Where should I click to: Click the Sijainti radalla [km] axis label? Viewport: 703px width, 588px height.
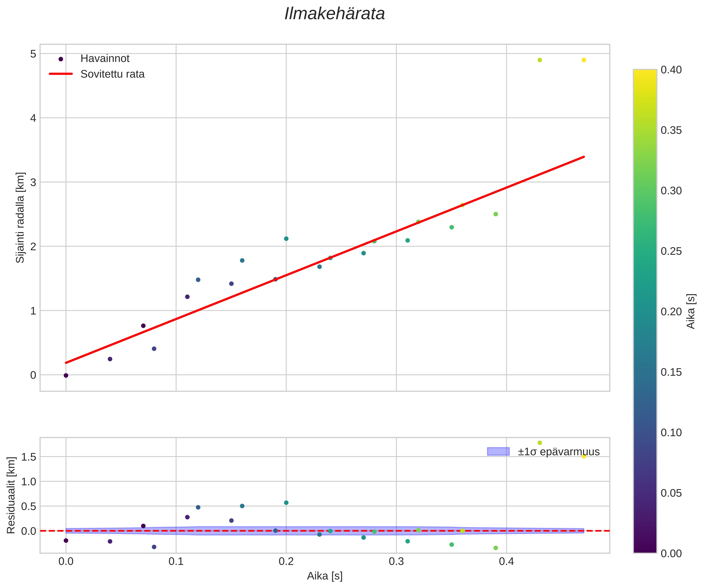point(20,218)
